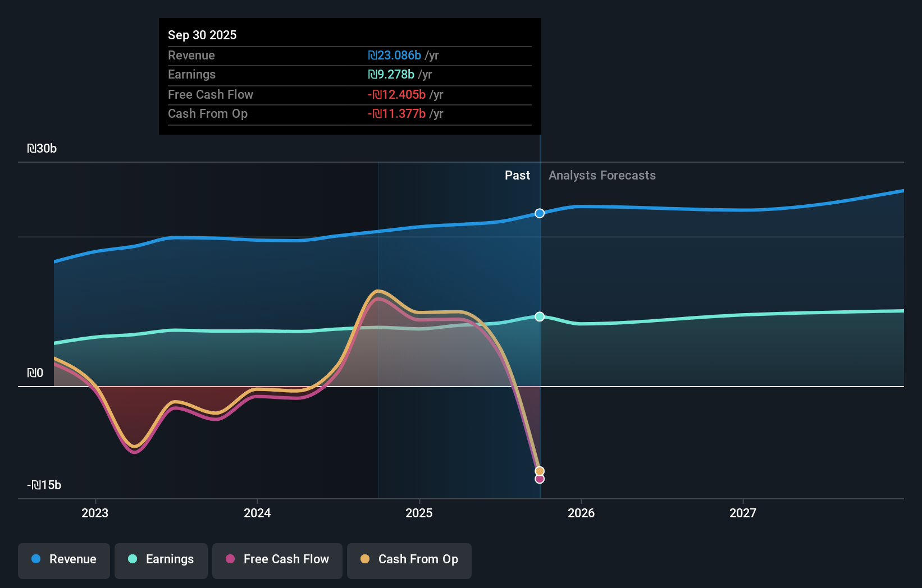Image resolution: width=922 pixels, height=588 pixels.
Task: Click the pink Free Cash Flow legend dot
Action: pos(230,560)
